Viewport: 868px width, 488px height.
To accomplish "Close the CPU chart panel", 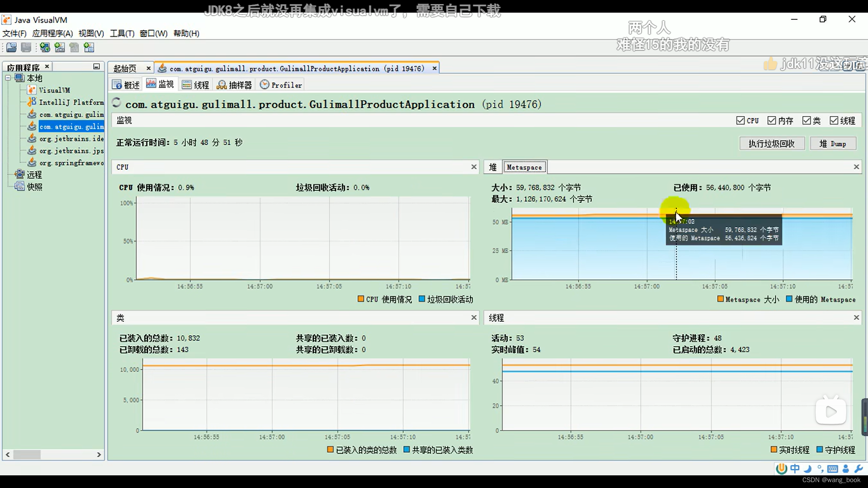I will coord(474,167).
